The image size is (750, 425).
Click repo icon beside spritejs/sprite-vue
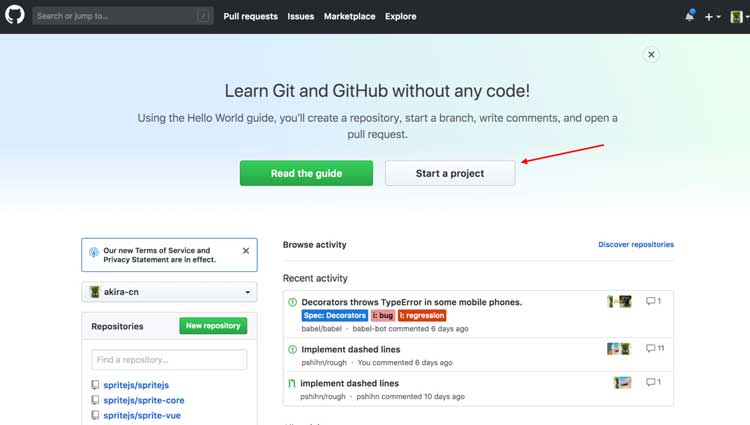(x=95, y=415)
